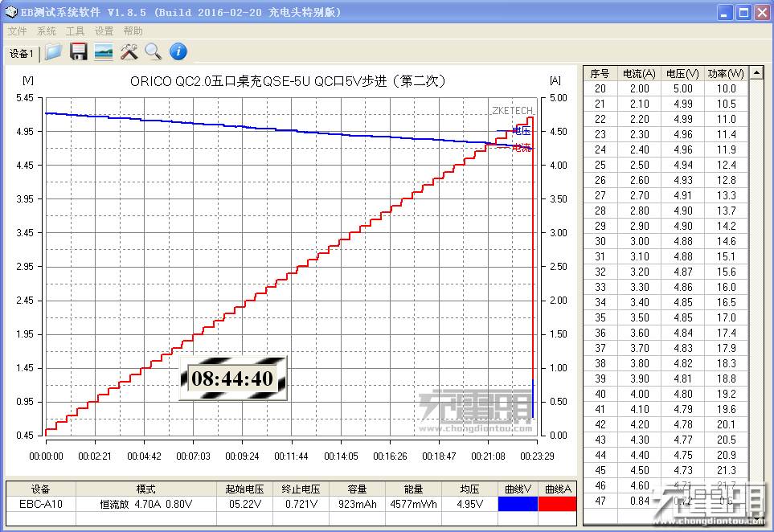Click the 功率(W) column header
774x532 pixels.
tap(726, 74)
